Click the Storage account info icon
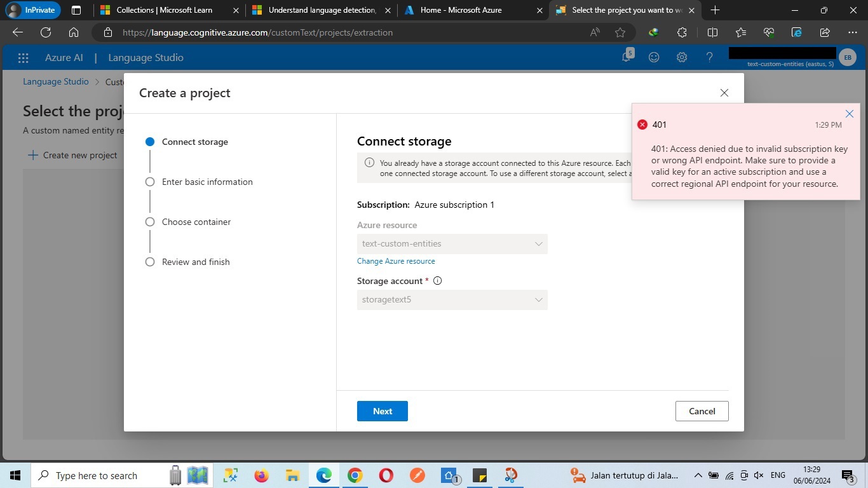 pos(437,281)
